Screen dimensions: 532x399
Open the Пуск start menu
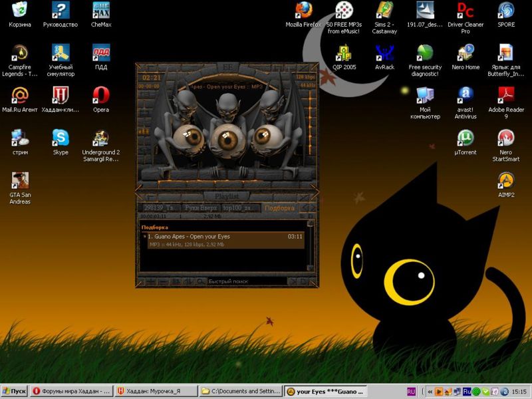[15, 392]
